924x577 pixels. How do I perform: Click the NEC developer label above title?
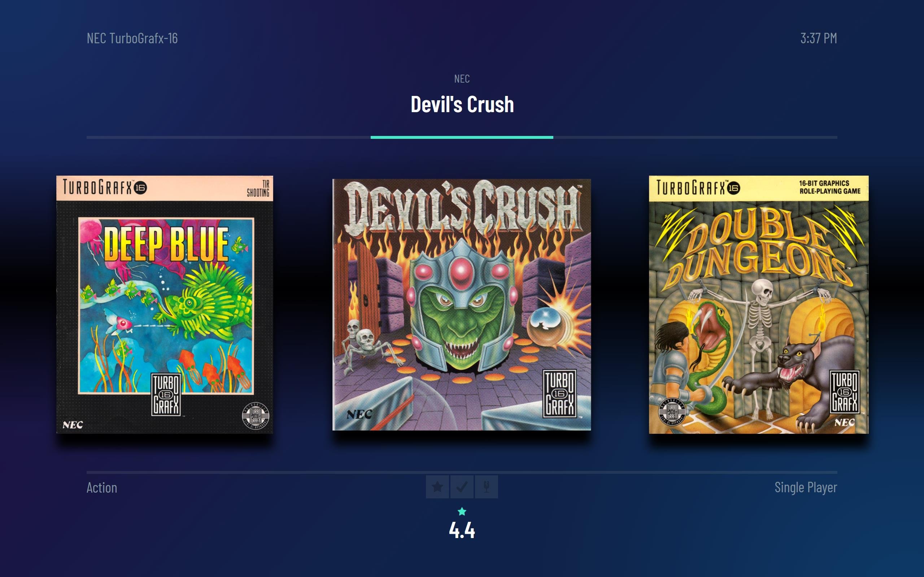coord(462,79)
